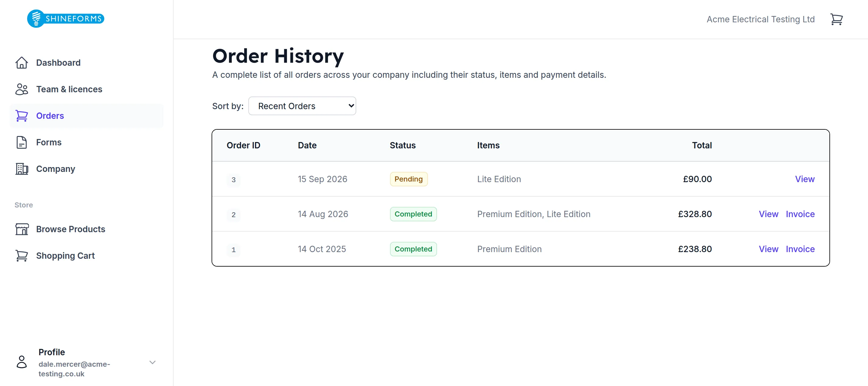Image resolution: width=868 pixels, height=386 pixels.
Task: Click Completed badge for 14 Aug 2026 order
Action: click(x=413, y=214)
